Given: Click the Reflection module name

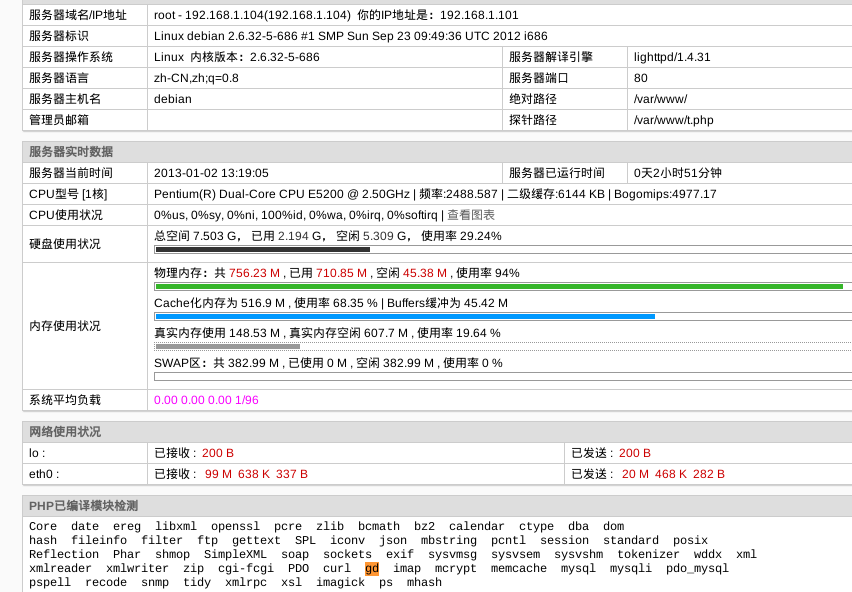Looking at the screenshot, I should (64, 555).
